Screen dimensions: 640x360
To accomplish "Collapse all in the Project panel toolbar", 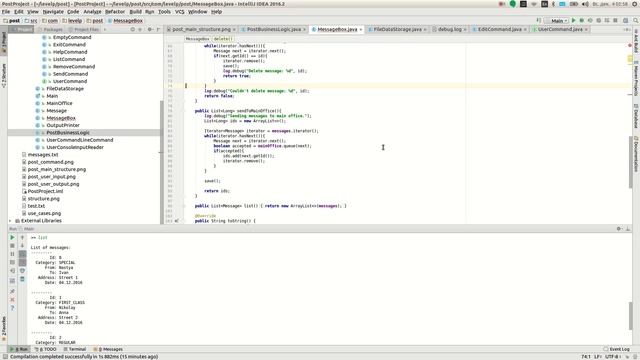I will [x=140, y=29].
